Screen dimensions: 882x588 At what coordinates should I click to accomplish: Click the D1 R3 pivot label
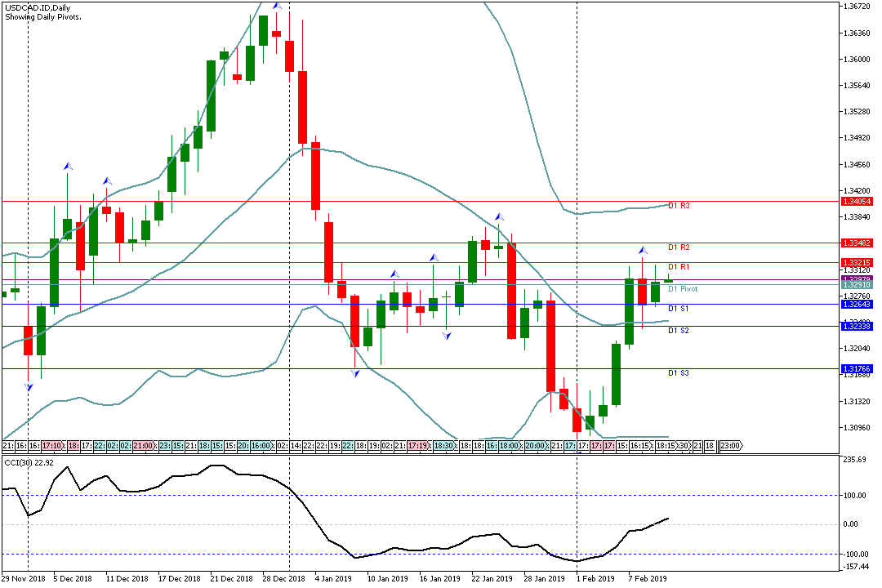(x=679, y=206)
